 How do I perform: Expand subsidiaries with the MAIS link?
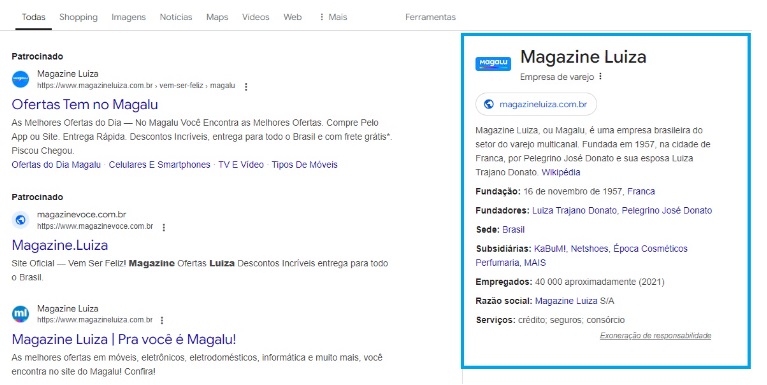pos(535,263)
